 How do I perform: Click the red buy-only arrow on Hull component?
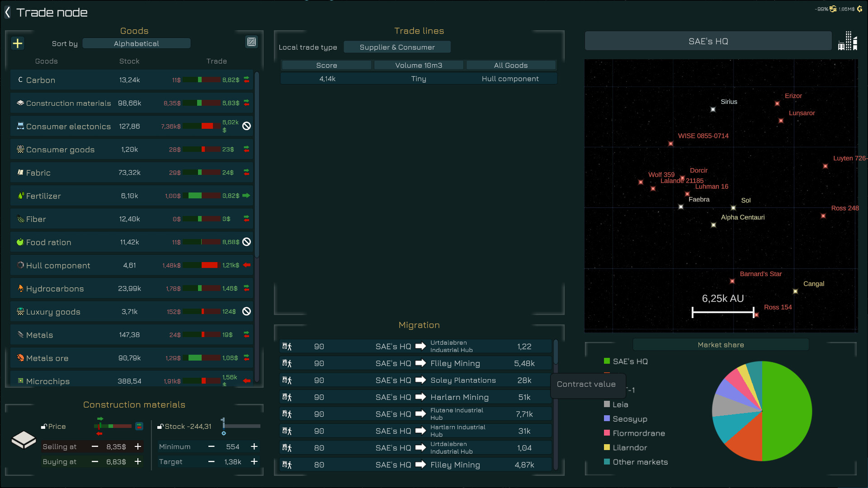(x=246, y=265)
